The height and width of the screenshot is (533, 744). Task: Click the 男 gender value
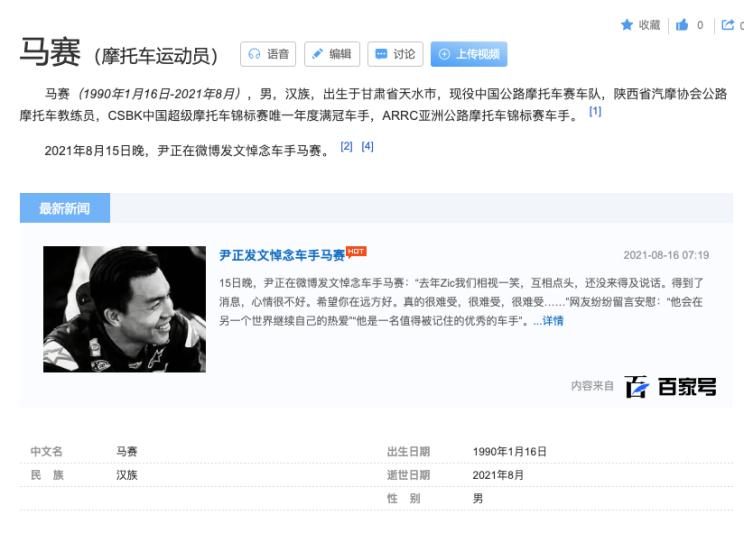pos(478,498)
